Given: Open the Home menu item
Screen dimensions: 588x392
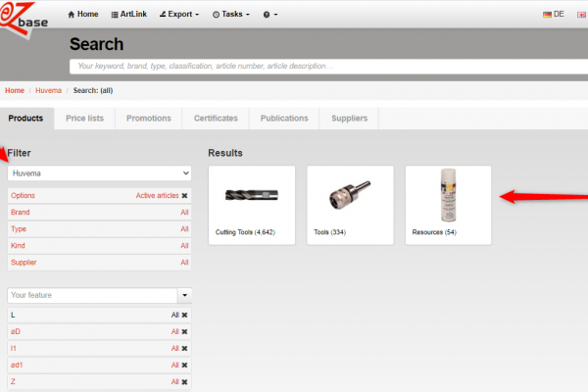Looking at the screenshot, I should pos(82,15).
